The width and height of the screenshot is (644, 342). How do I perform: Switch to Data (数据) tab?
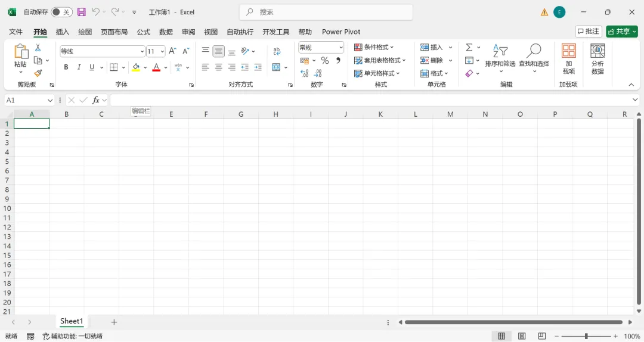click(166, 32)
